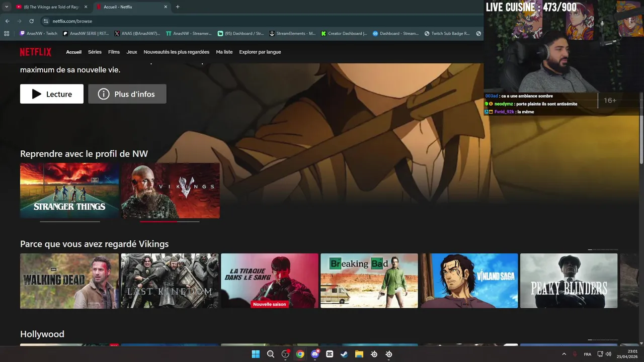This screenshot has width=644, height=362.
Task: Open La Traque dans le sang thumbnail
Action: (270, 281)
